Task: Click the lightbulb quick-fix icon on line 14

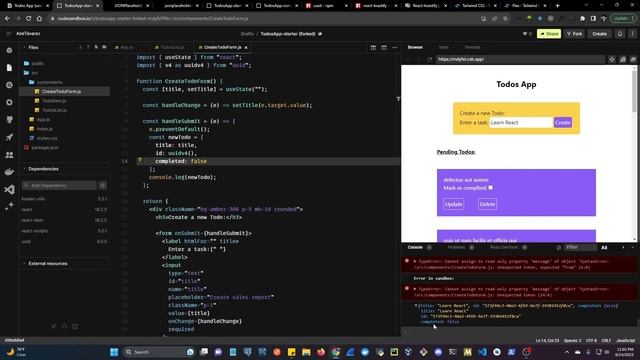Action: [140, 160]
